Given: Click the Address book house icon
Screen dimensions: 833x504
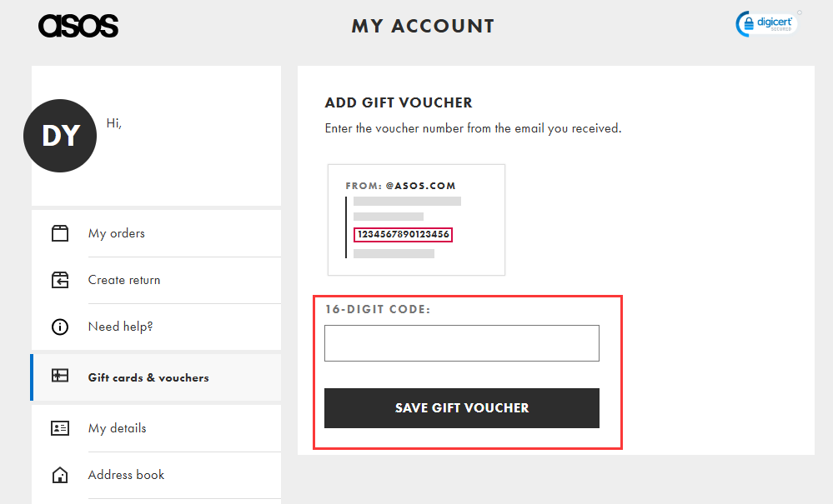Looking at the screenshot, I should pyautogui.click(x=60, y=475).
